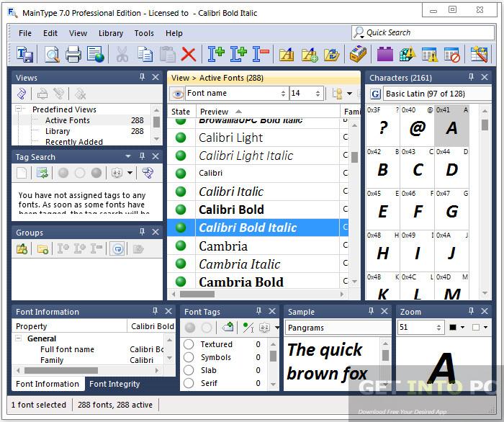
Task: Click the Cut scissors icon
Action: click(122, 54)
